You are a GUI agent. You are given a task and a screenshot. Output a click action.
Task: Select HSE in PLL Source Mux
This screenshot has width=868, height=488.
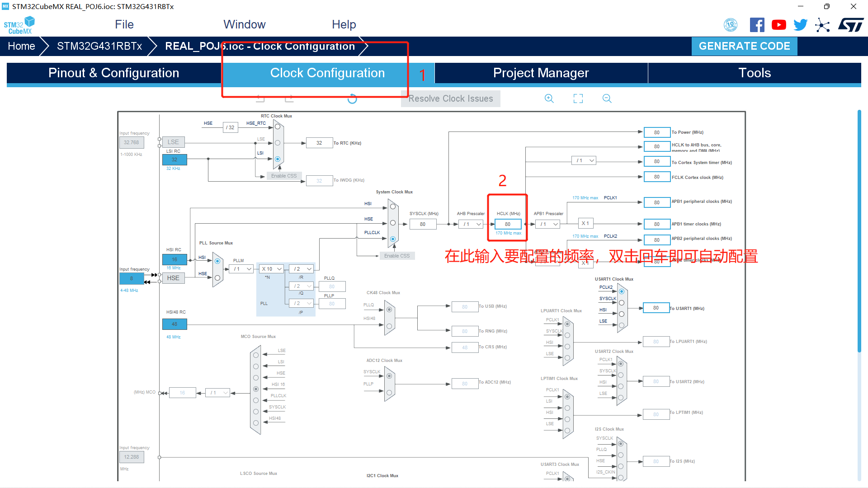217,278
